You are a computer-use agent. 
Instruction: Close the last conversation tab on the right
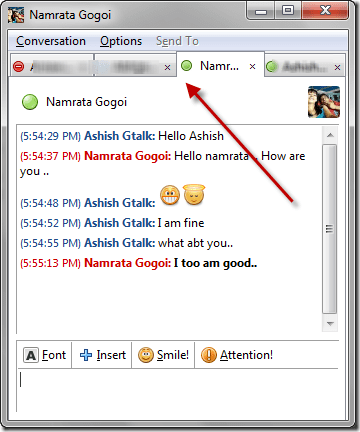coord(337,68)
